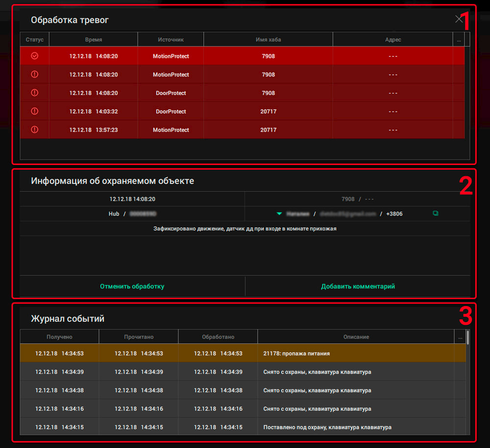This screenshot has height=448, width=490.
Task: Click the alert icon of the MotionProtect 13:57:23 alarm
Action: pos(34,130)
